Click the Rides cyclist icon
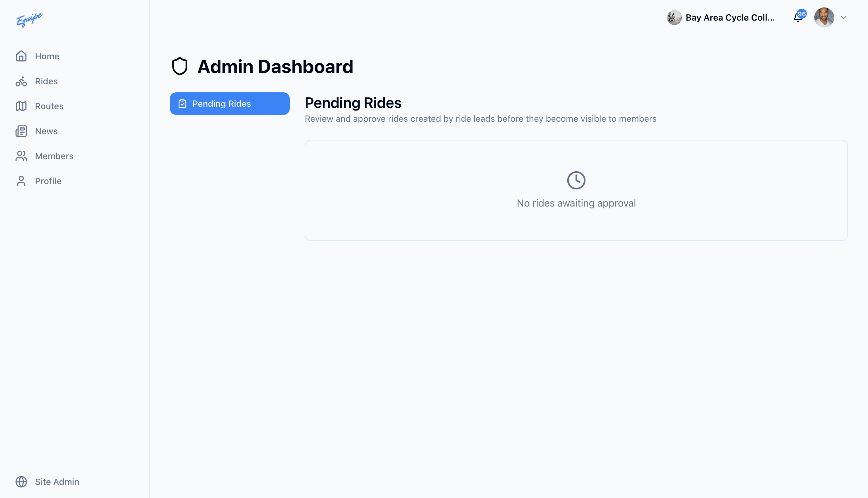The height and width of the screenshot is (498, 868). tap(21, 81)
